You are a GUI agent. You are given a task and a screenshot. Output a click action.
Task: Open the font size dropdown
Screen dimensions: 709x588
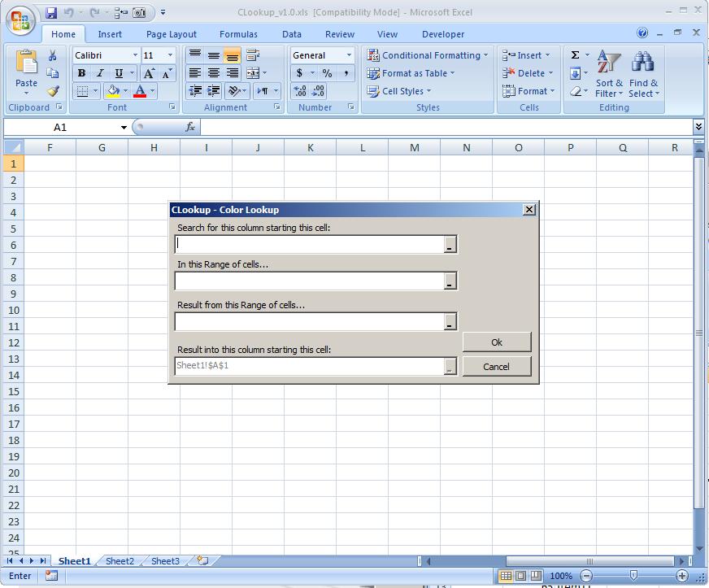tap(170, 55)
